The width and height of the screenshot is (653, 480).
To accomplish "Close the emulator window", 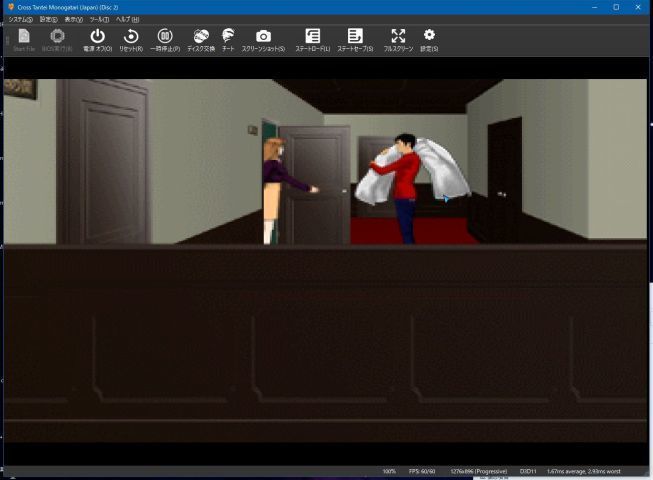I will 638,7.
